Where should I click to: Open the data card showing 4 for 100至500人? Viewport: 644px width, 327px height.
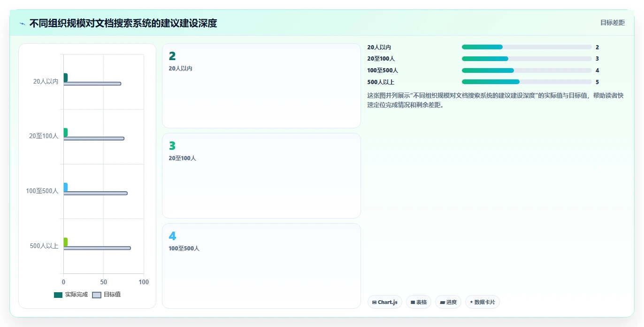[261, 266]
